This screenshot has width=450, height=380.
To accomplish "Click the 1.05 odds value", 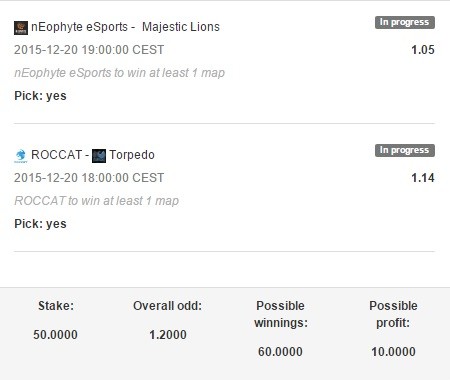I will point(423,50).
